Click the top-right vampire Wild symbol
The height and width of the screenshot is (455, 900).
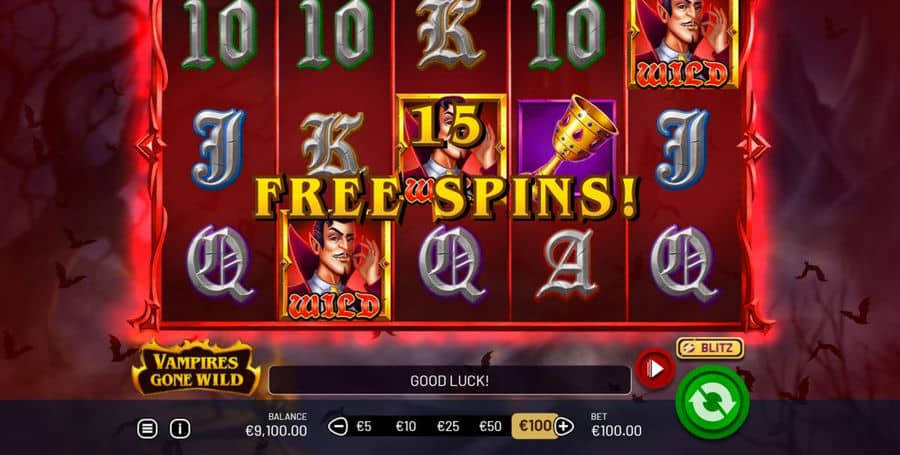(682, 44)
